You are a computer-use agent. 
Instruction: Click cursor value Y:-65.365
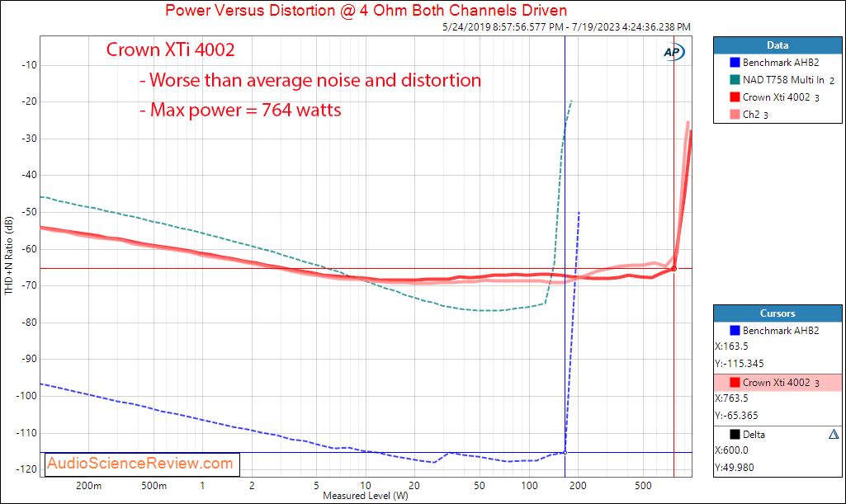point(736,416)
